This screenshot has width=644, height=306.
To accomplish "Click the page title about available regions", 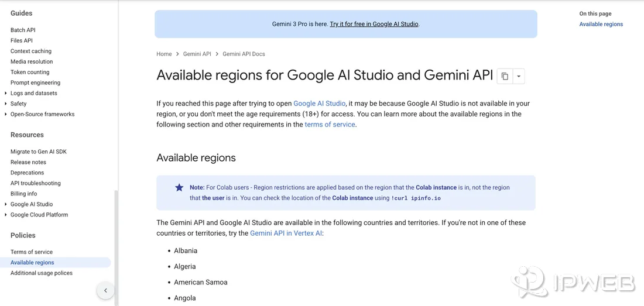I will click(x=324, y=75).
